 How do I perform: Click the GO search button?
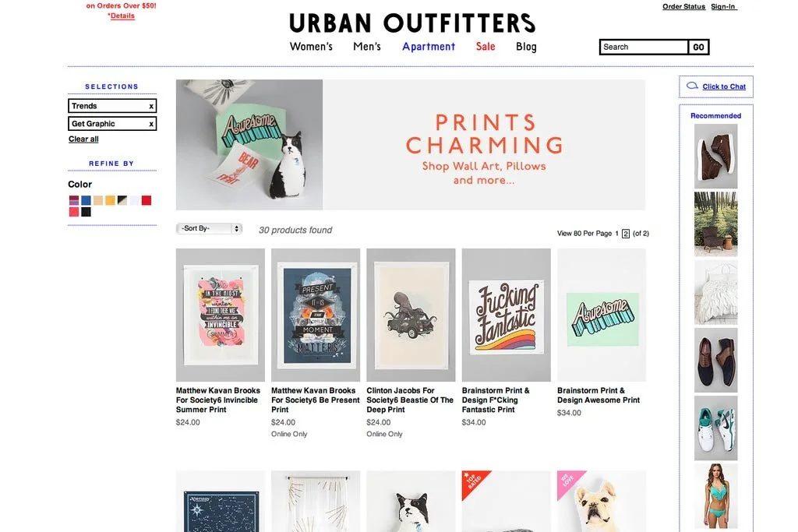click(698, 48)
